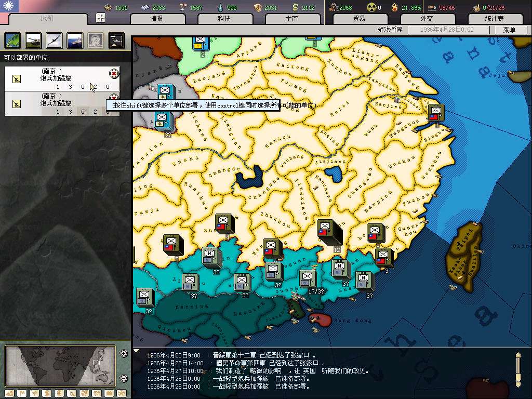Click the supplies crate icon showing 2031

coord(258,7)
